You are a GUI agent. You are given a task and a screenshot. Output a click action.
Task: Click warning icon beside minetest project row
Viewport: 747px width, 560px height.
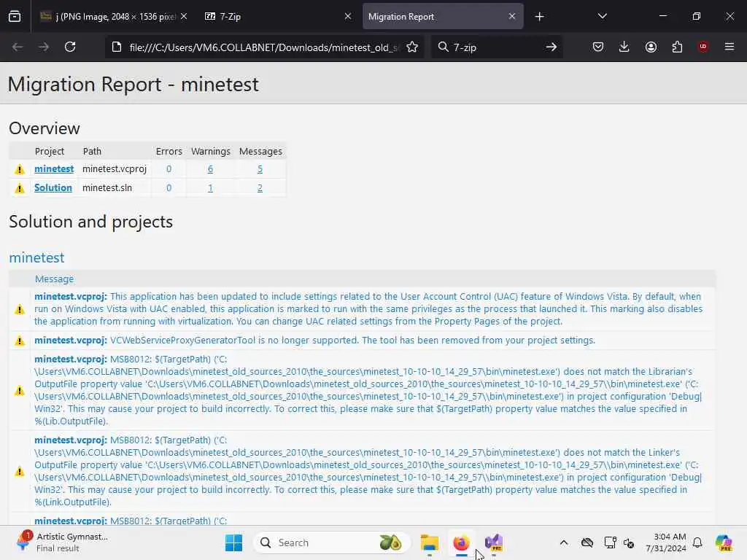20,169
